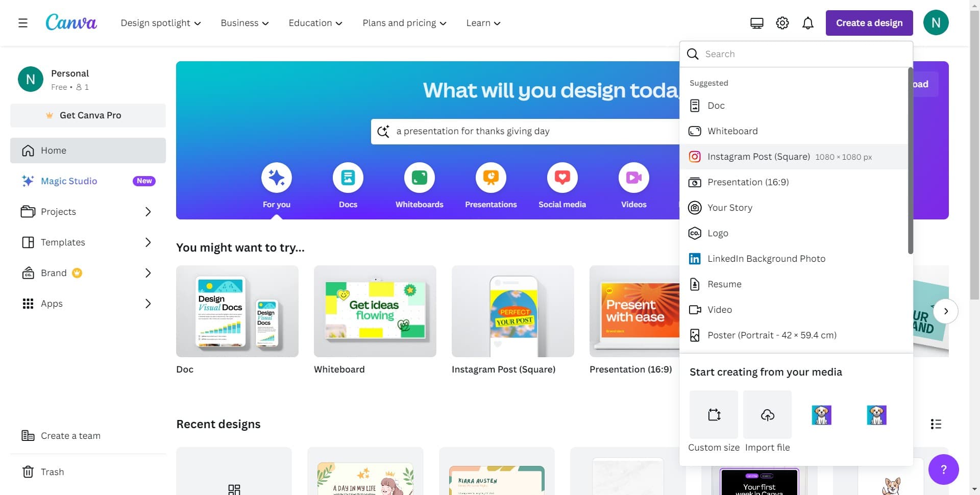Open the Create a team link
Screen dimensions: 980x495
pyautogui.click(x=70, y=436)
